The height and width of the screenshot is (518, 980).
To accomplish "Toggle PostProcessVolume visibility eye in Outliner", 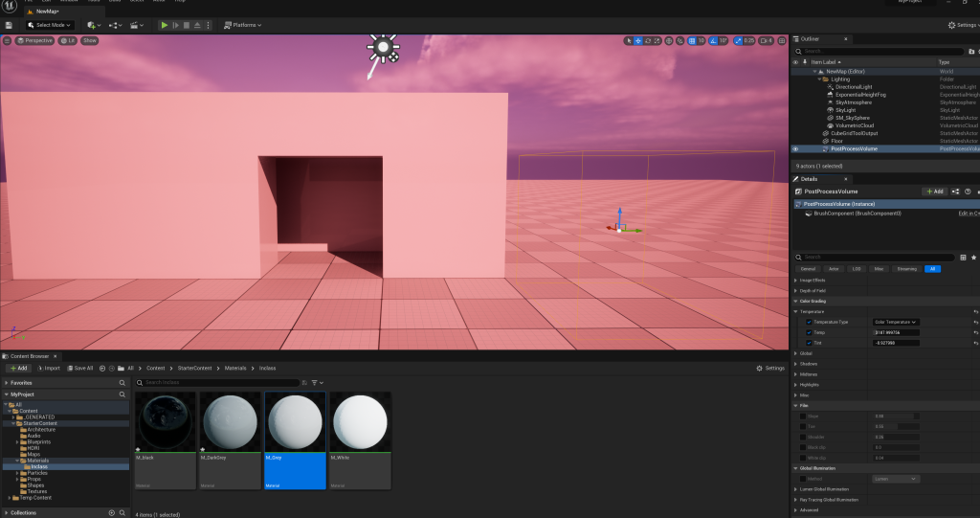I will (795, 149).
